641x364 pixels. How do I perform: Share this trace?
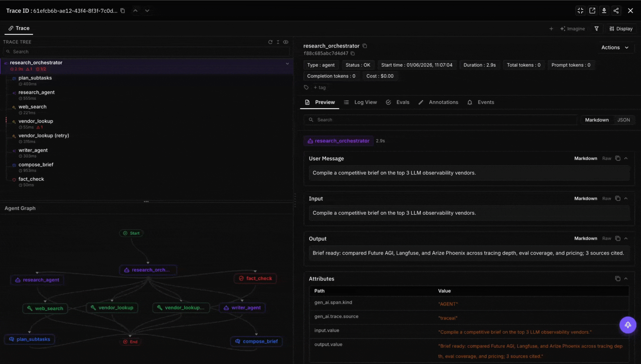616,11
